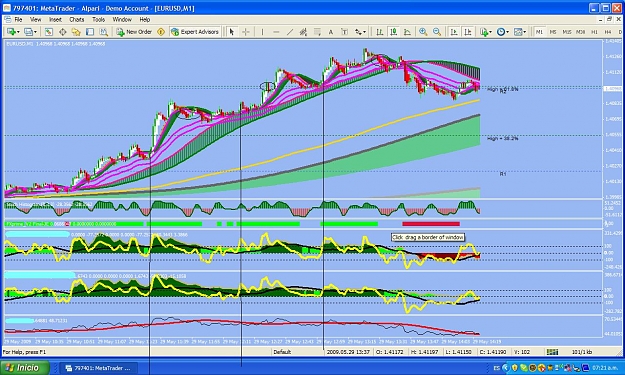Open the File menu

click(x=18, y=20)
